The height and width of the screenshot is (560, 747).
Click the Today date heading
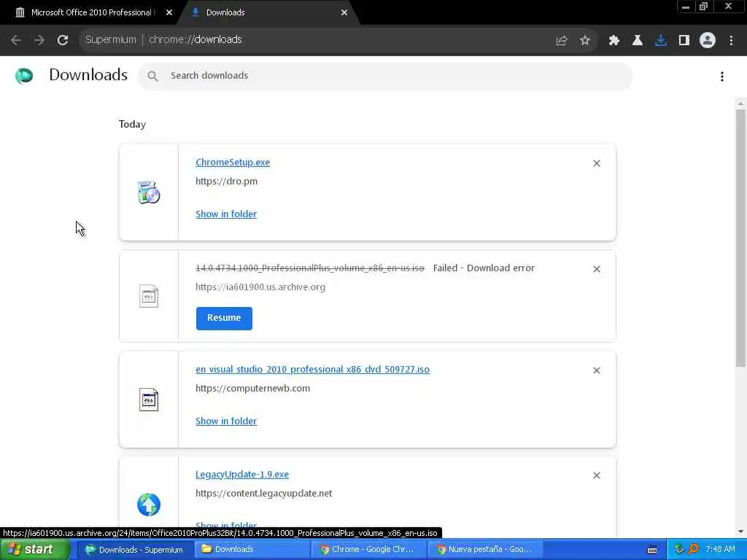[132, 124]
